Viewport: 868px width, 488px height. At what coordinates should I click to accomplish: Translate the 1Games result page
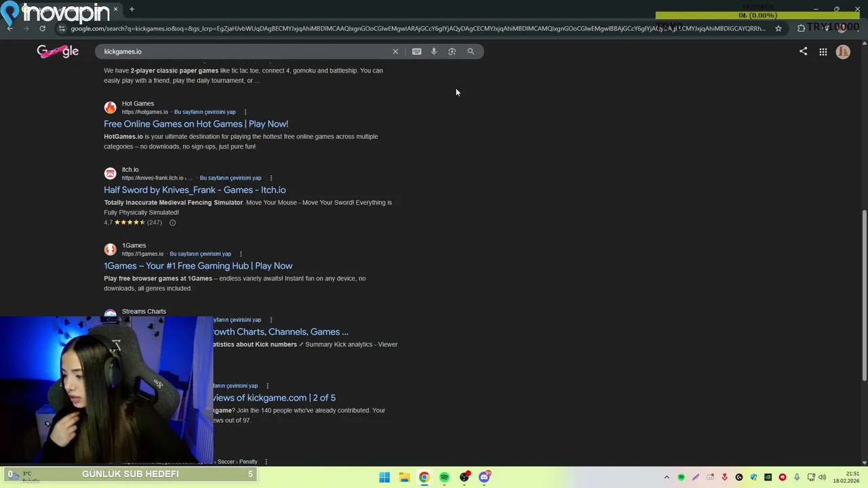point(200,253)
